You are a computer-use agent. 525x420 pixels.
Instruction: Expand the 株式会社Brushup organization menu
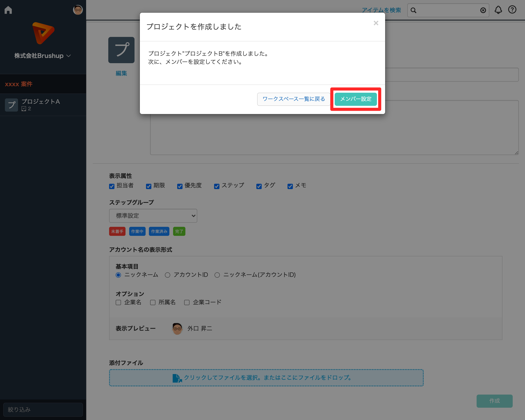coord(43,56)
